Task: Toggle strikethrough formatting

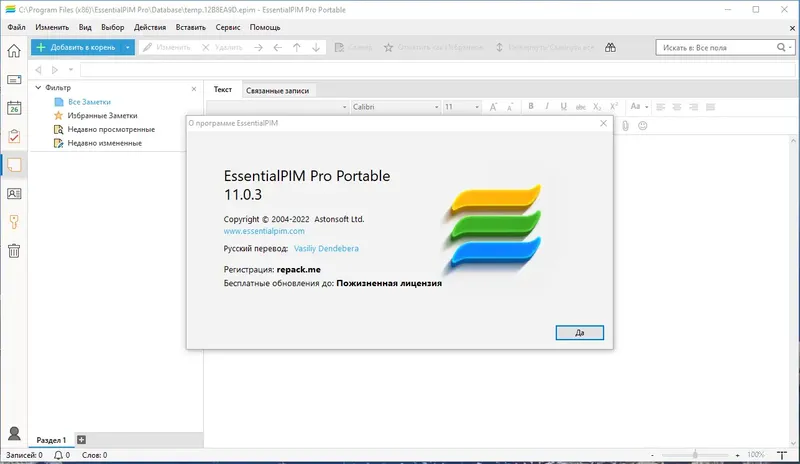Action: 581,107
